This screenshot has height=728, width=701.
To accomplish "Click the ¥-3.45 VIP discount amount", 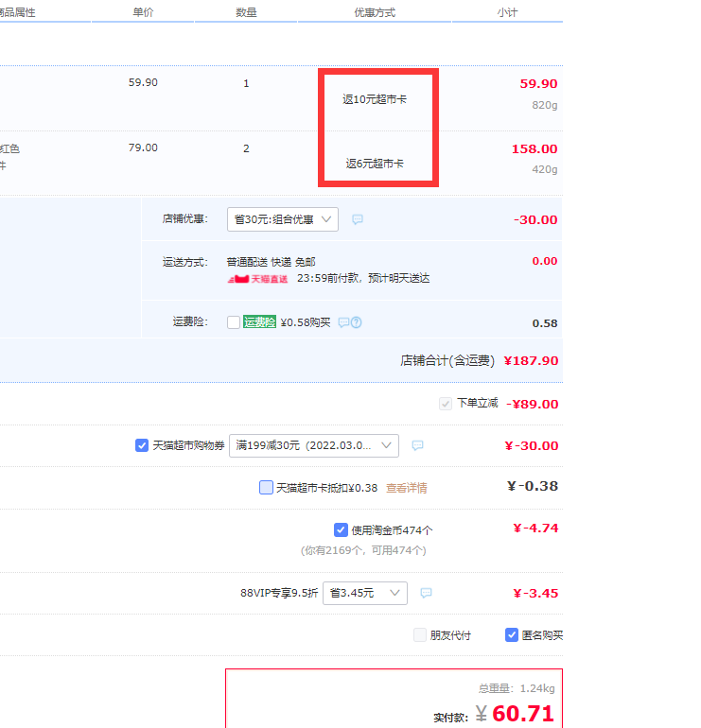I will 535,594.
